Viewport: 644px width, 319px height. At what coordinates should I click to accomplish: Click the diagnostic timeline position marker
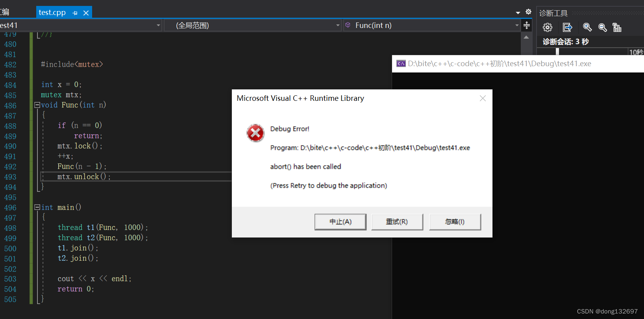click(x=557, y=52)
